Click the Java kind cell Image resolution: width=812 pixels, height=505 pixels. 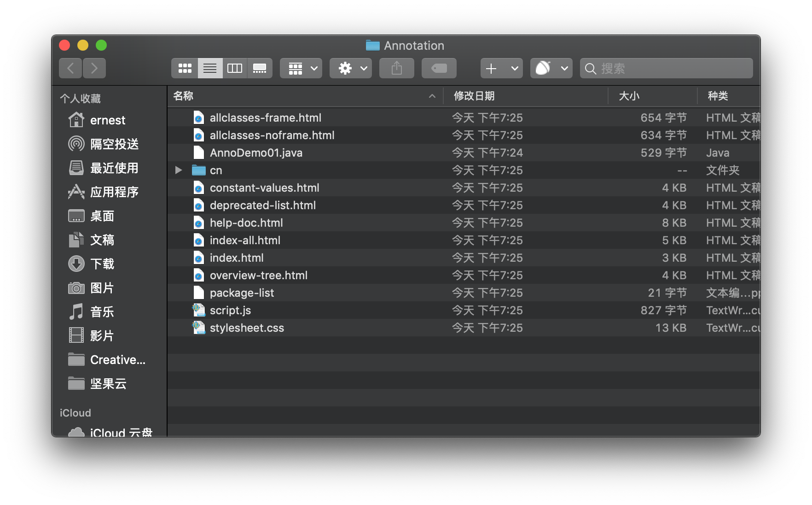718,153
